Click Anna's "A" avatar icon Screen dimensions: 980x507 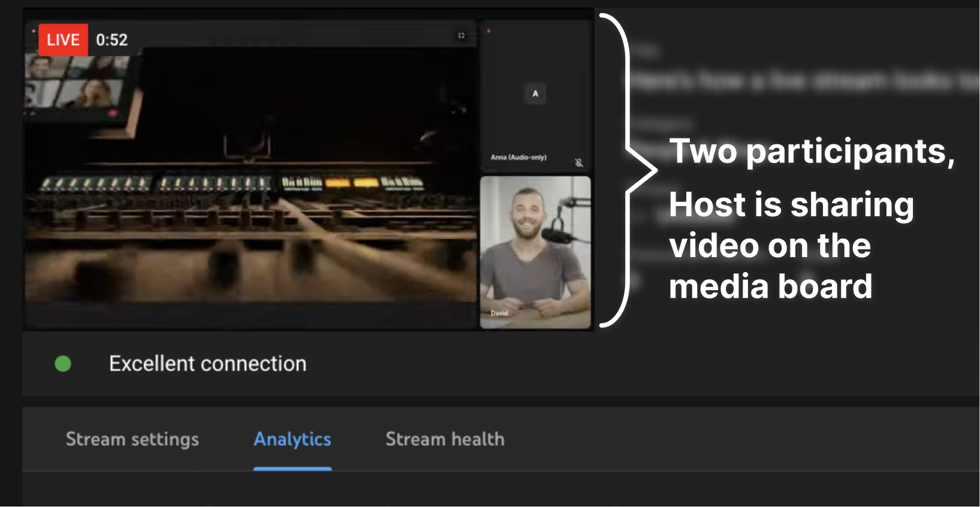click(x=535, y=93)
